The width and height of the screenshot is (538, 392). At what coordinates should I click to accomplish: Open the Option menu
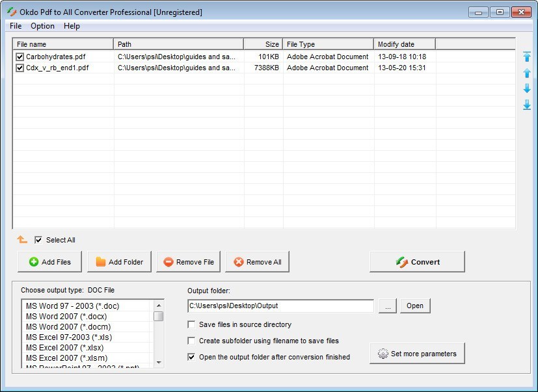[42, 26]
